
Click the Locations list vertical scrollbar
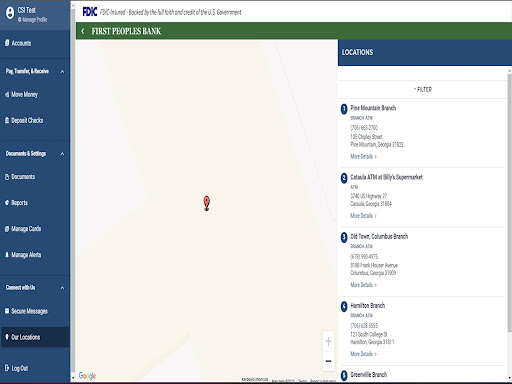509,203
